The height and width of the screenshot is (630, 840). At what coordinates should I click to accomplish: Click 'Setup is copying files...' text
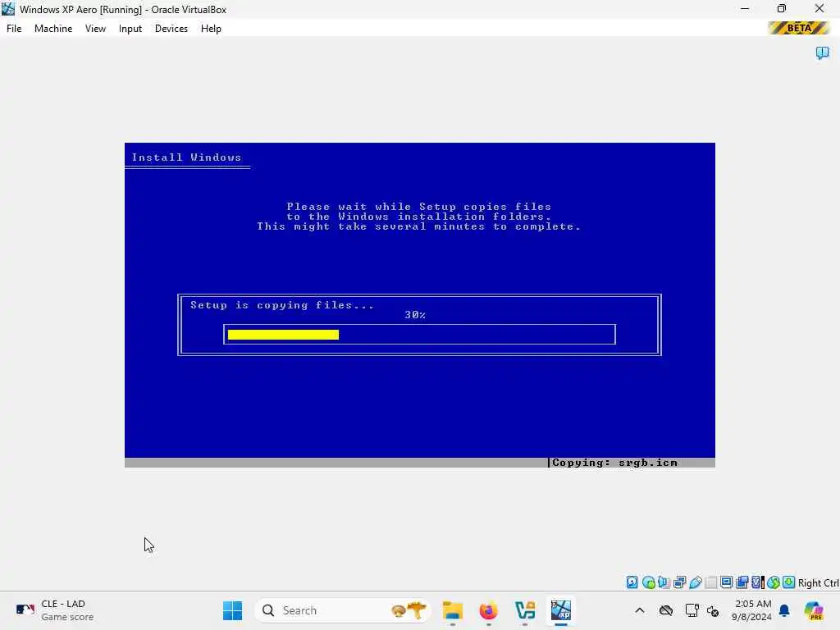click(x=282, y=305)
